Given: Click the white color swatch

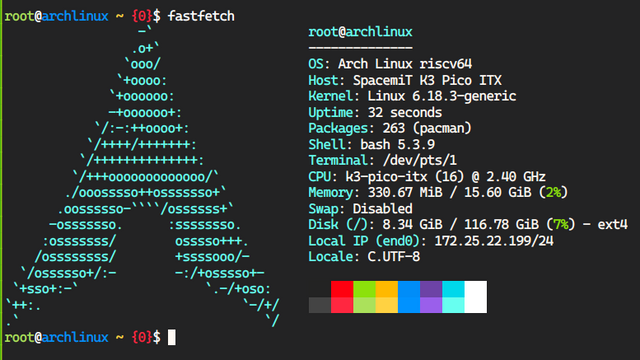Looking at the screenshot, I should [x=476, y=297].
